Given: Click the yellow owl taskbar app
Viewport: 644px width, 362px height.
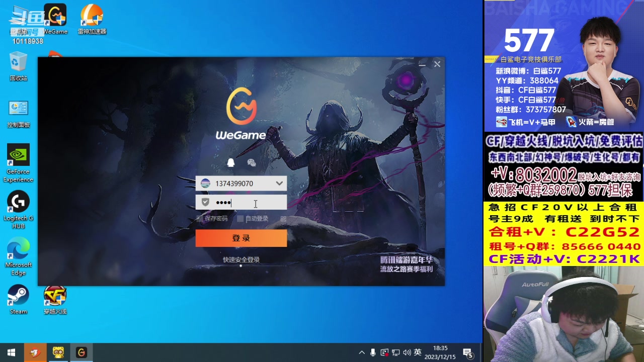Looking at the screenshot, I should pyautogui.click(x=58, y=352).
